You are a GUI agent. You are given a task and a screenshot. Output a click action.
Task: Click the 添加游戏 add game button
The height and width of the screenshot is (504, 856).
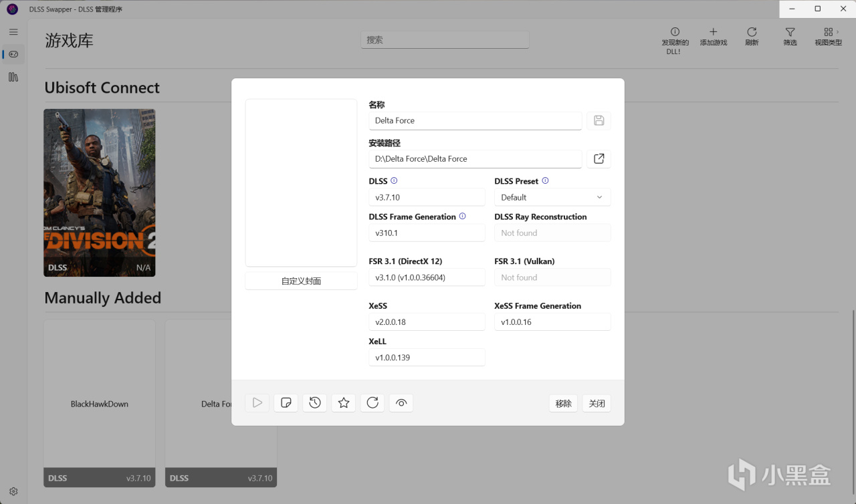point(714,37)
